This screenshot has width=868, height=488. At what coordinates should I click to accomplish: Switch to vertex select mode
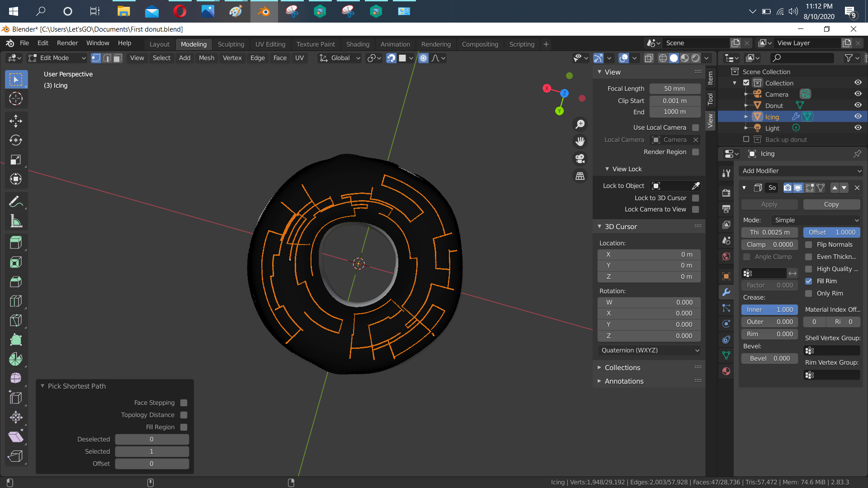[x=96, y=58]
